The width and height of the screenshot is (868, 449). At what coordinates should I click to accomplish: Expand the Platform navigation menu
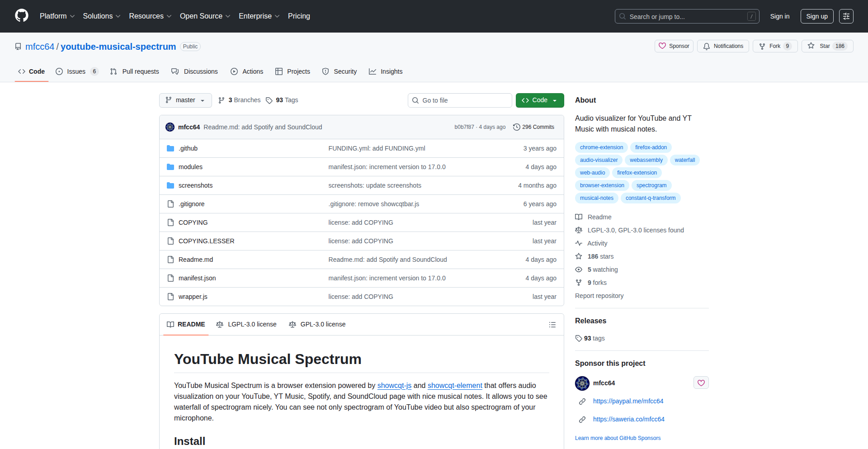click(x=57, y=16)
